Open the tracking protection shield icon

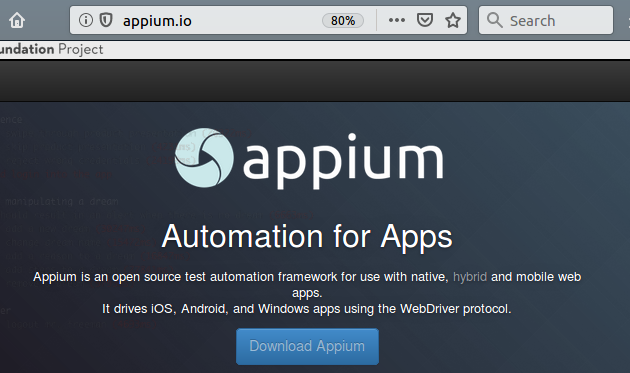(x=106, y=20)
